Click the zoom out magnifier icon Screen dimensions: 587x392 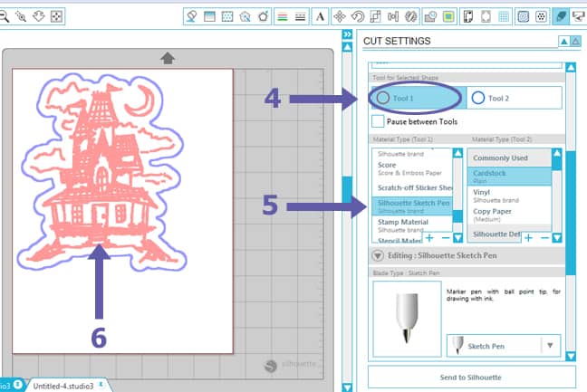pos(3,16)
